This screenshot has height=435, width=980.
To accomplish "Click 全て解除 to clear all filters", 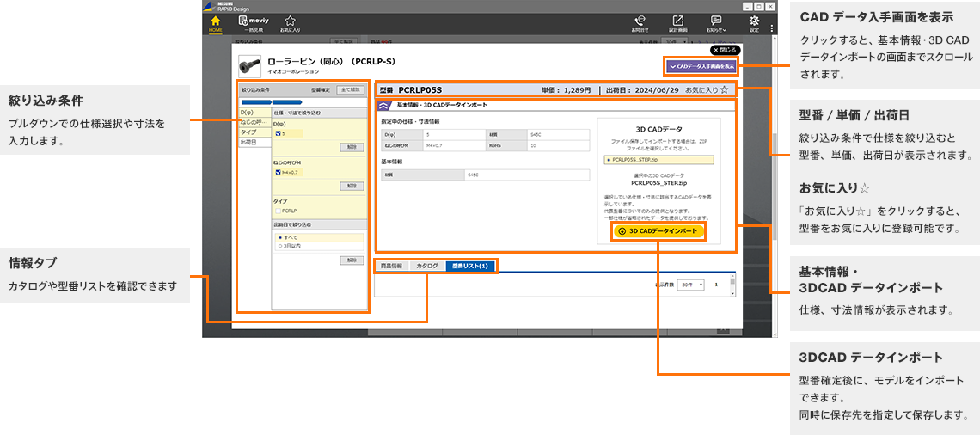I will [x=351, y=89].
